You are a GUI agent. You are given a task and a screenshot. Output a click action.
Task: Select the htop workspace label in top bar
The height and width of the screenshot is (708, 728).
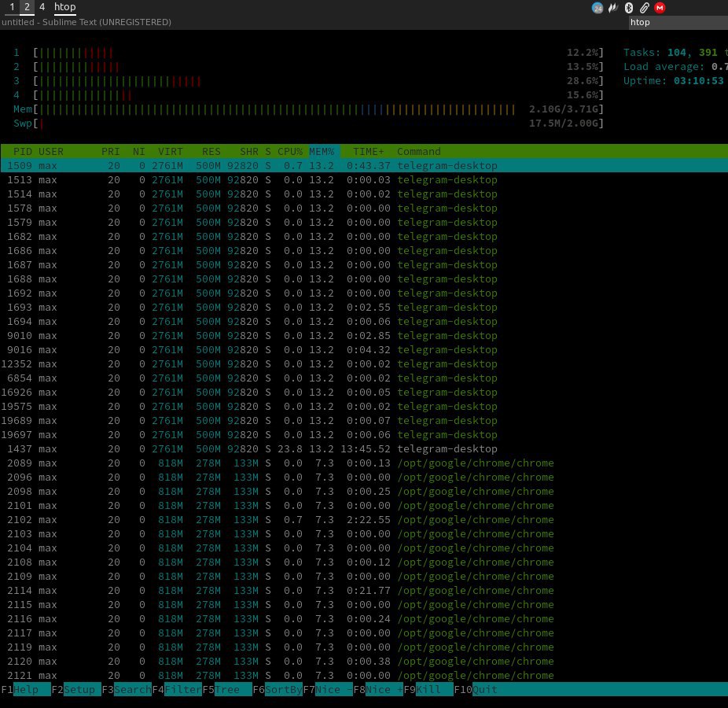65,7
